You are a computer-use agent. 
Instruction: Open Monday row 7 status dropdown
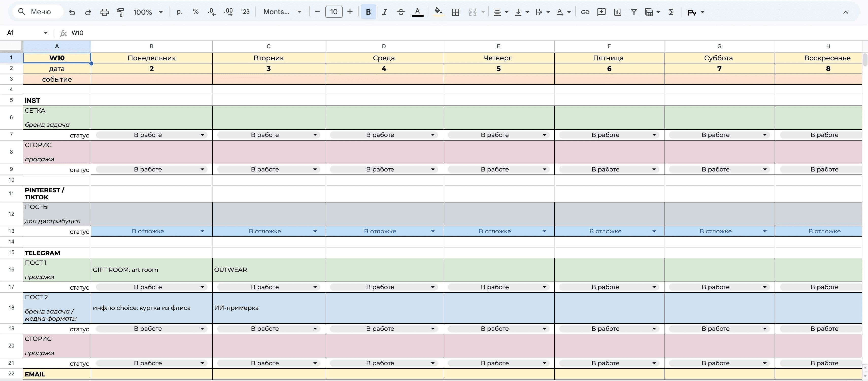[x=202, y=135]
